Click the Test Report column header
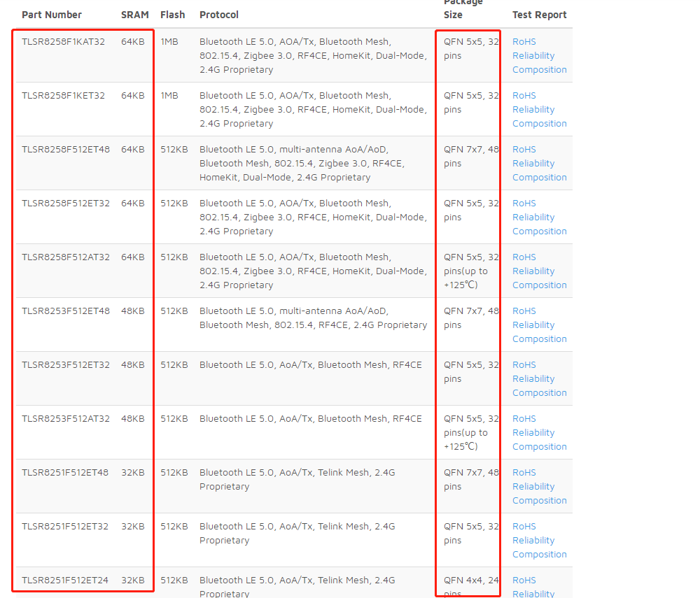Screen dimensions: 700x598 click(539, 15)
